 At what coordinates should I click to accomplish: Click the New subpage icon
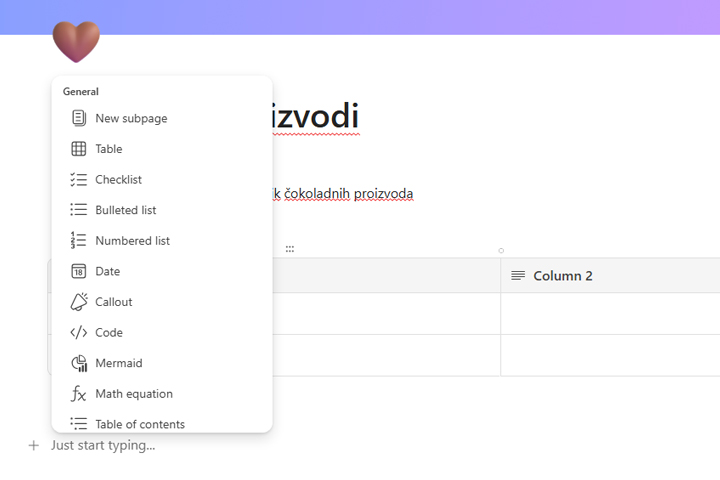tap(79, 118)
